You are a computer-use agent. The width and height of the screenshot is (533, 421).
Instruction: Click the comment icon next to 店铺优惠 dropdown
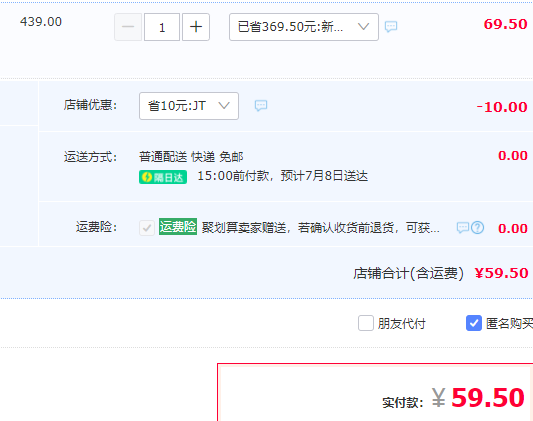261,106
